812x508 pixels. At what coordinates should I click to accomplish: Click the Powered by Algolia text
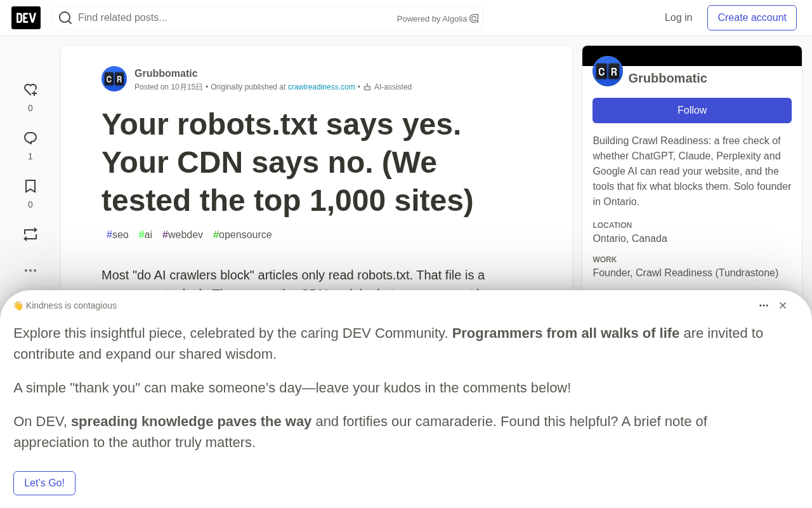click(x=432, y=19)
